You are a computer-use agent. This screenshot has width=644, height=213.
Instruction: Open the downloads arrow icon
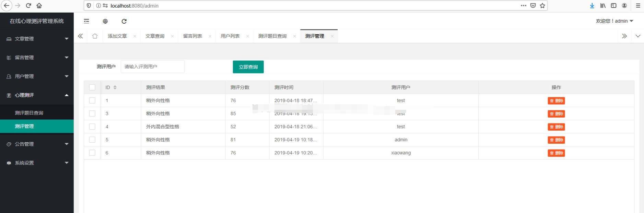pyautogui.click(x=592, y=5)
